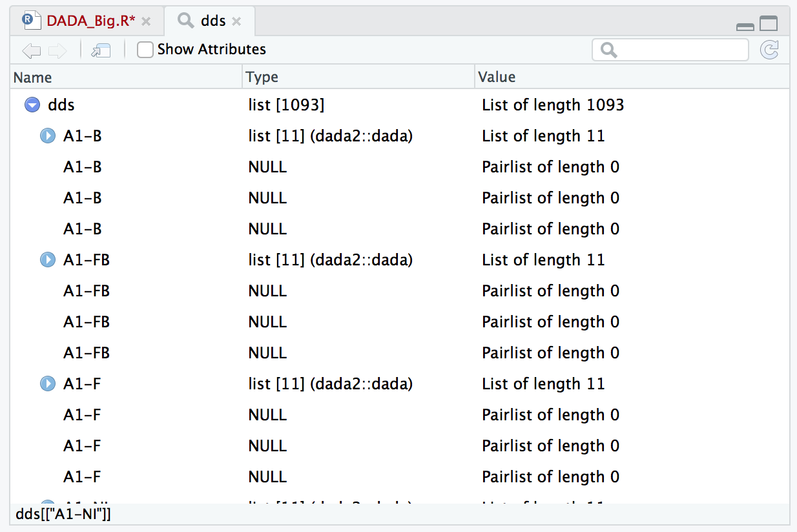Collapse the dds root node triangle
The width and height of the screenshot is (797, 532).
coord(32,105)
